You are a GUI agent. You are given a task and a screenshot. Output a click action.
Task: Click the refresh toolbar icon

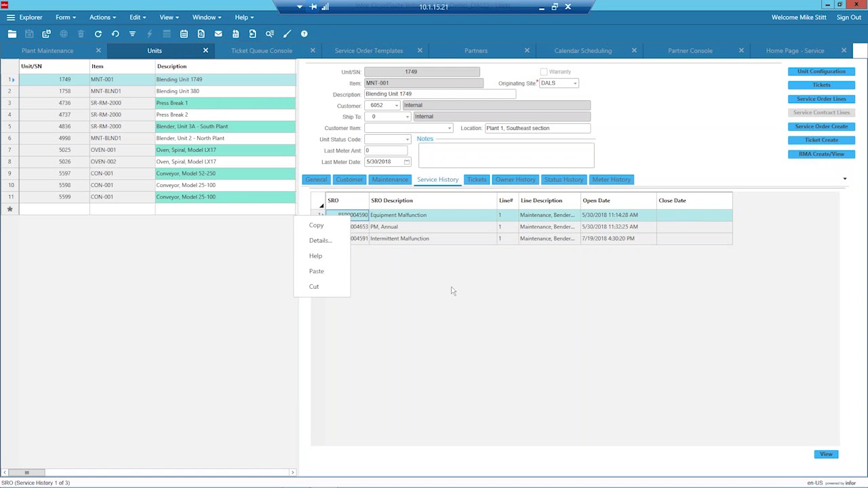click(98, 34)
